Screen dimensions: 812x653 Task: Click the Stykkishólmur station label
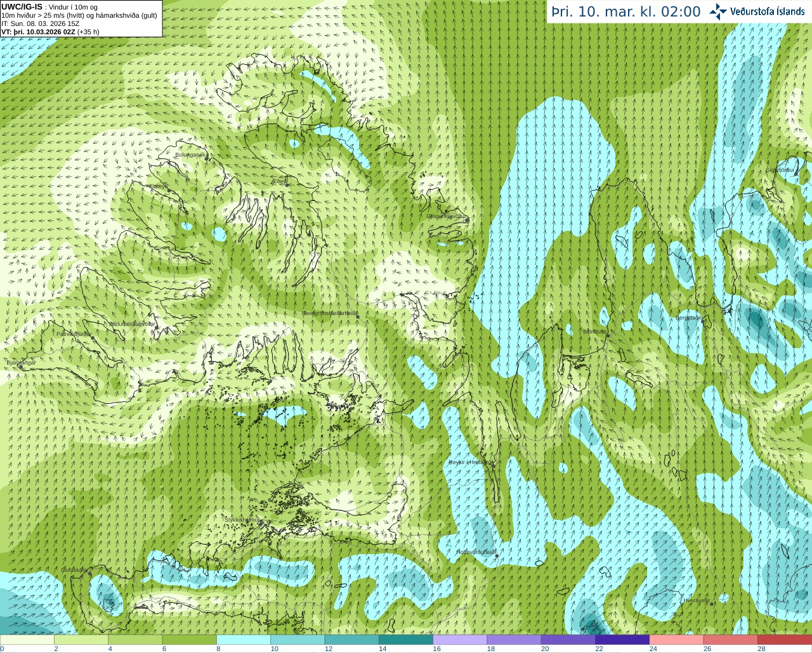point(242,519)
